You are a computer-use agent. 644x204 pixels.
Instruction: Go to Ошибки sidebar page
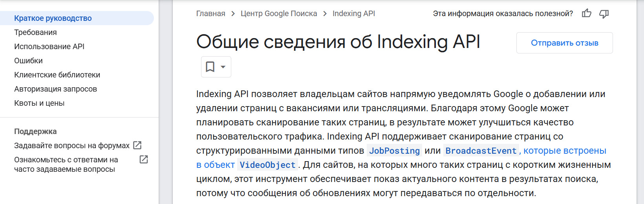click(28, 61)
